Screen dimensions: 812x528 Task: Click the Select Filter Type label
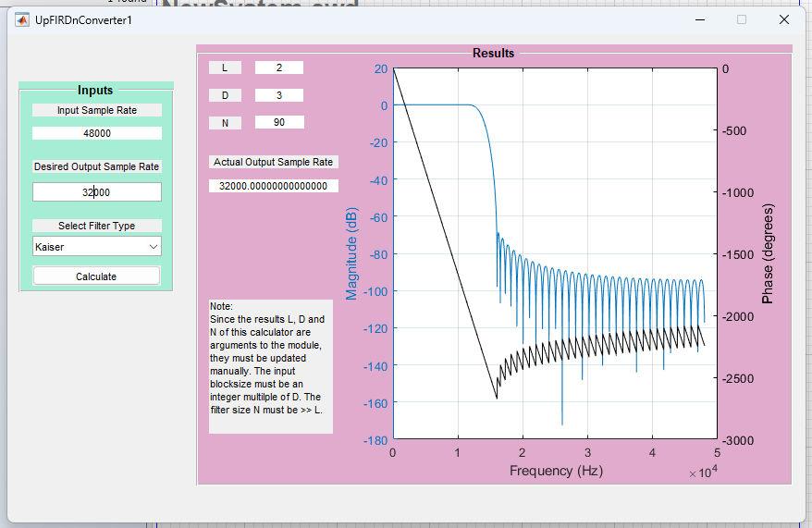tap(97, 226)
